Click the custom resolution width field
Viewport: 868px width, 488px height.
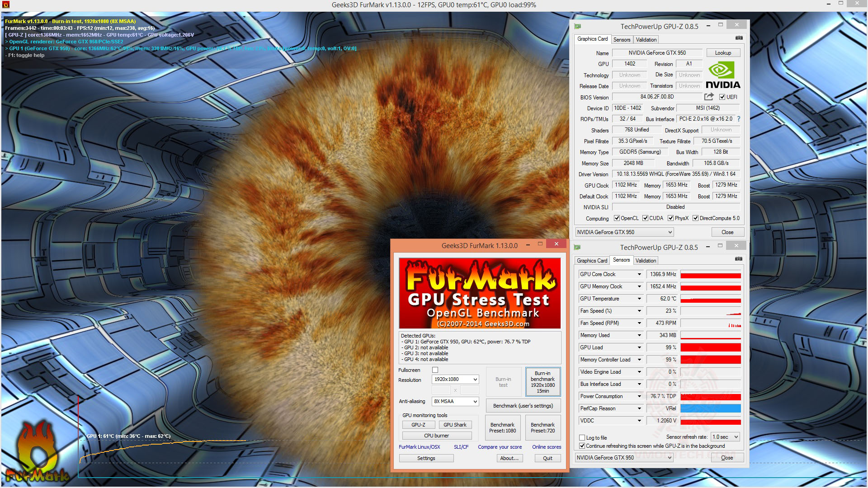click(x=441, y=390)
